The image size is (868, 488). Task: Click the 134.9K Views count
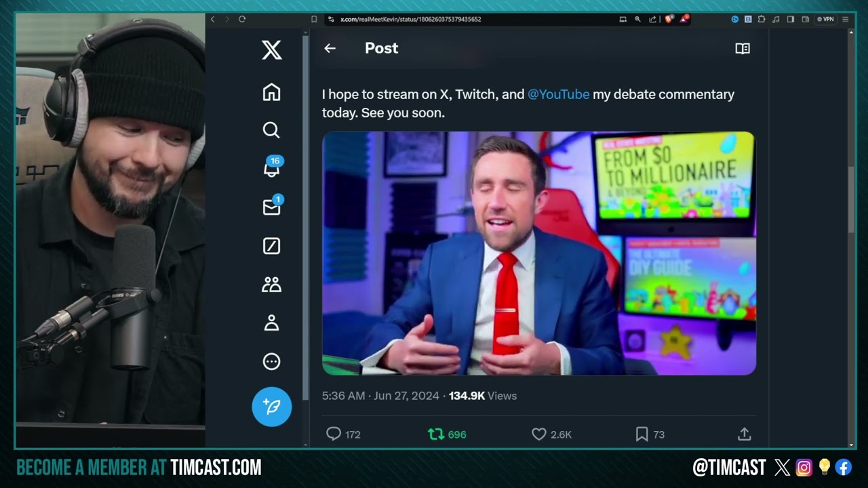pos(483,396)
